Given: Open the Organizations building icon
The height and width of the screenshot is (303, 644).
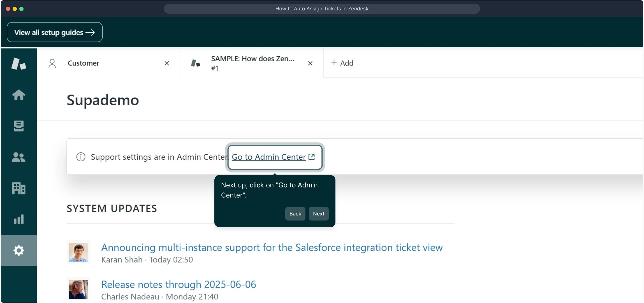Looking at the screenshot, I should click(18, 188).
